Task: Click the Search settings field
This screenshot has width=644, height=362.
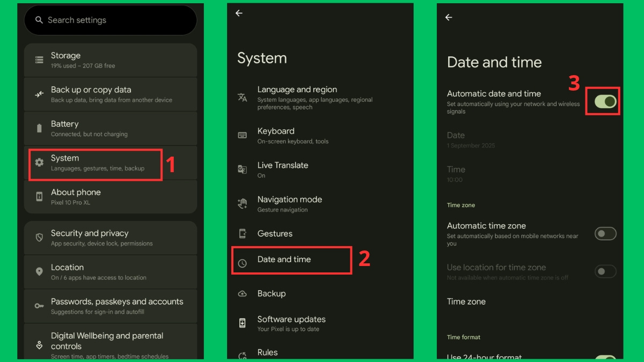Action: point(111,20)
